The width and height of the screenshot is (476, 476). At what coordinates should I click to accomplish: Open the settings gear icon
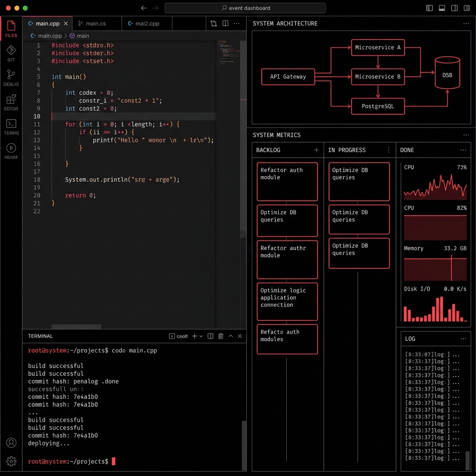tap(11, 461)
